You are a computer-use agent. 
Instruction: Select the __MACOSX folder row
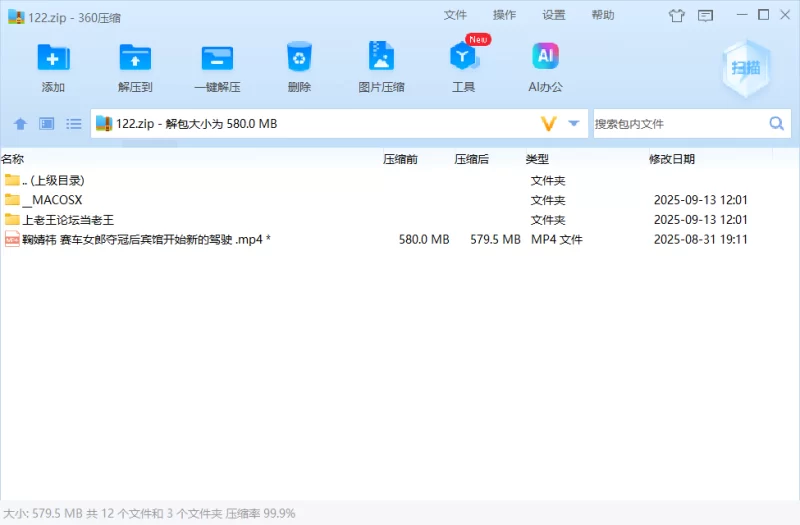coord(400,200)
